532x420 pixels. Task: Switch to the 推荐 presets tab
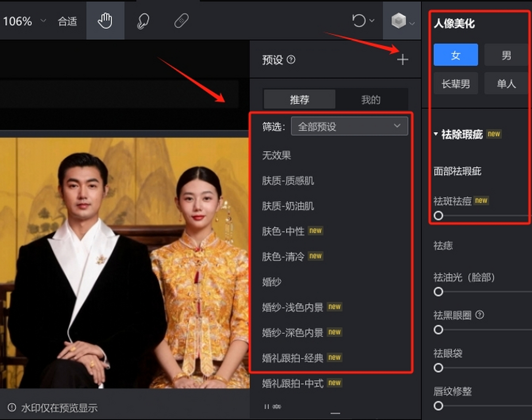(300, 100)
